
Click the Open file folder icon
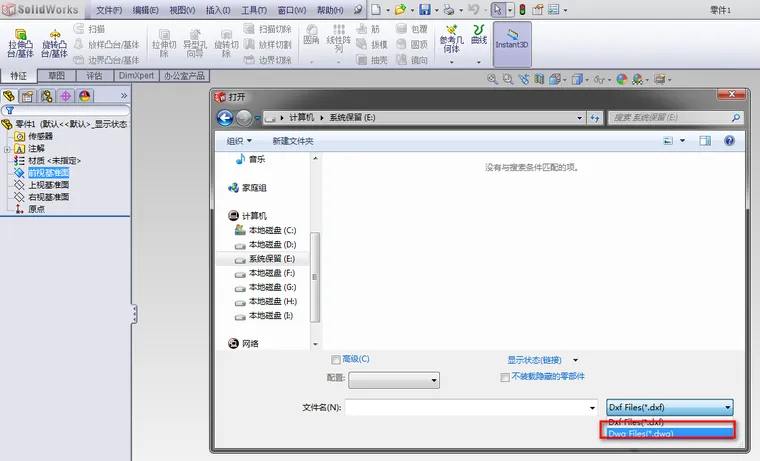pos(400,9)
